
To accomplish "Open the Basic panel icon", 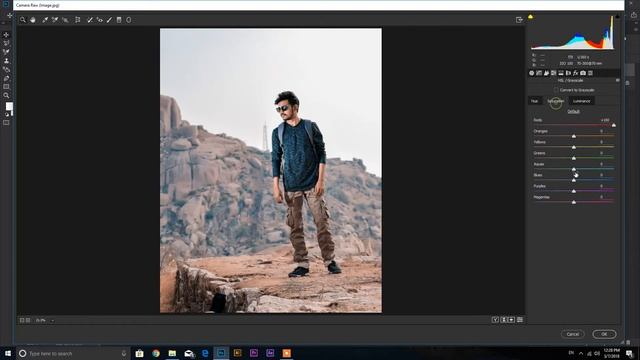I will coord(531,73).
